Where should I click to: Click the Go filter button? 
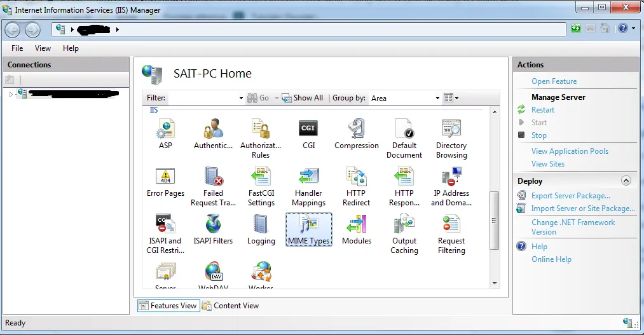pyautogui.click(x=259, y=98)
